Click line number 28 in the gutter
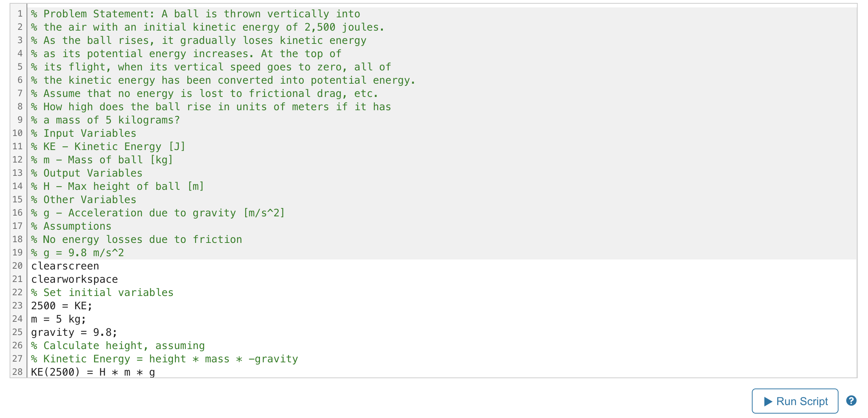The width and height of the screenshot is (868, 418). tap(17, 372)
